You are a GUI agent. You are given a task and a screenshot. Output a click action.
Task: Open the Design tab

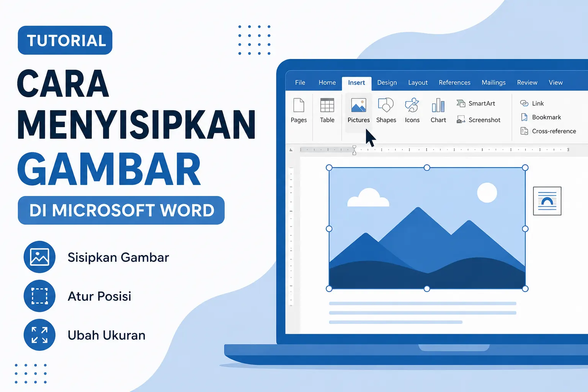[387, 83]
